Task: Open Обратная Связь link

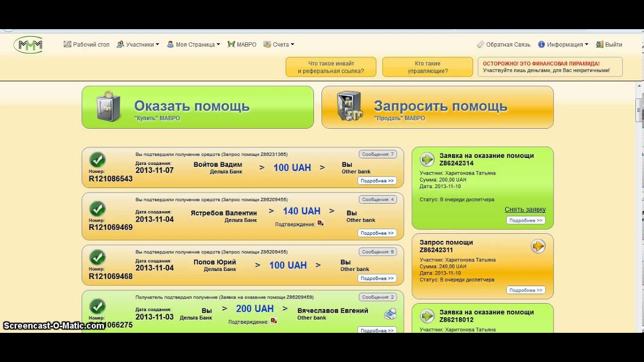Action: pos(504,44)
